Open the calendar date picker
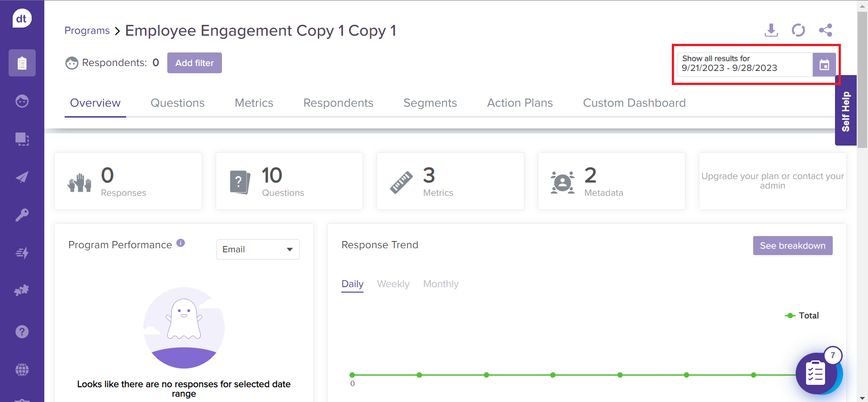This screenshot has height=402, width=868. [x=824, y=65]
